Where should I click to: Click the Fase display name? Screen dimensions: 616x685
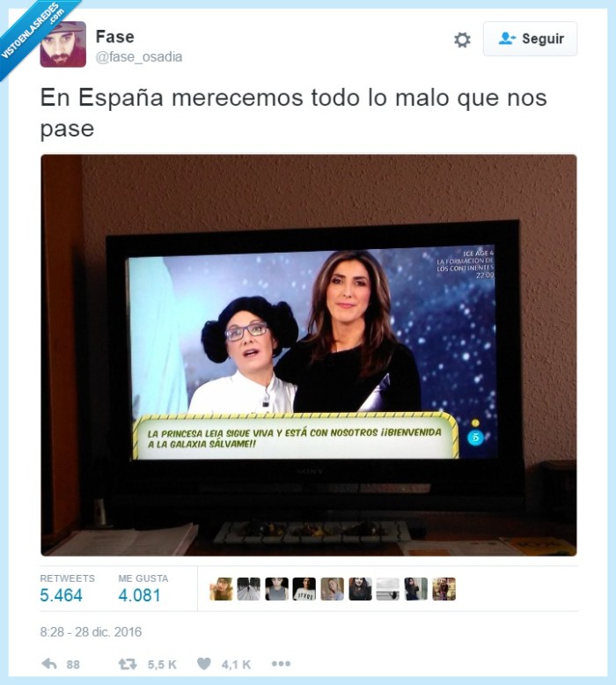[x=114, y=37]
